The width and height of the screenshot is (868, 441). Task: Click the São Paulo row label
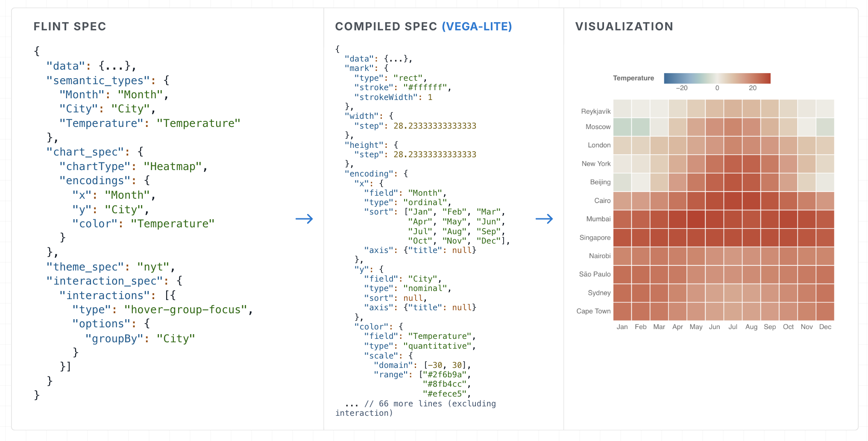595,274
